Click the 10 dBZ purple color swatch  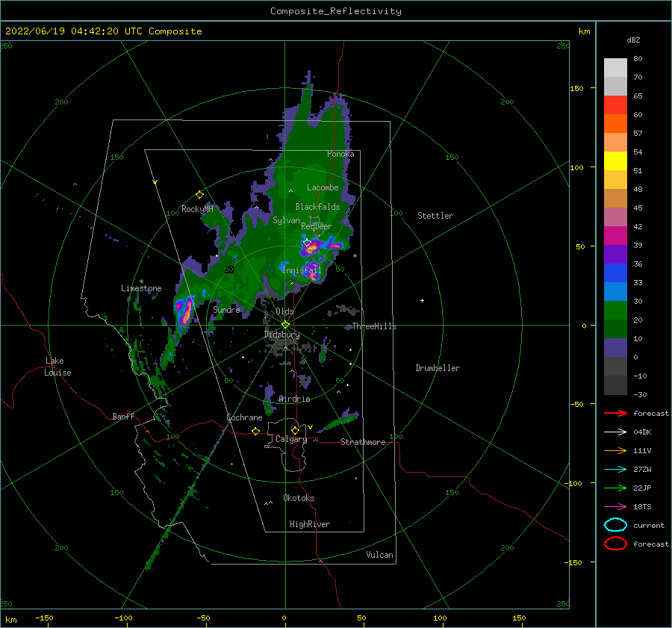[x=615, y=348]
